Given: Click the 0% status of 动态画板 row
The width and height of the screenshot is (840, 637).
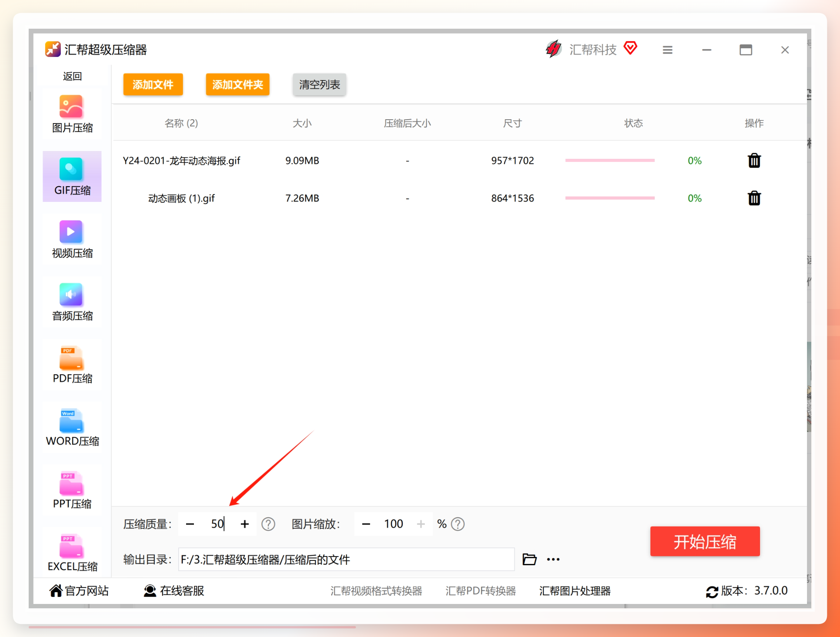Looking at the screenshot, I should (695, 198).
